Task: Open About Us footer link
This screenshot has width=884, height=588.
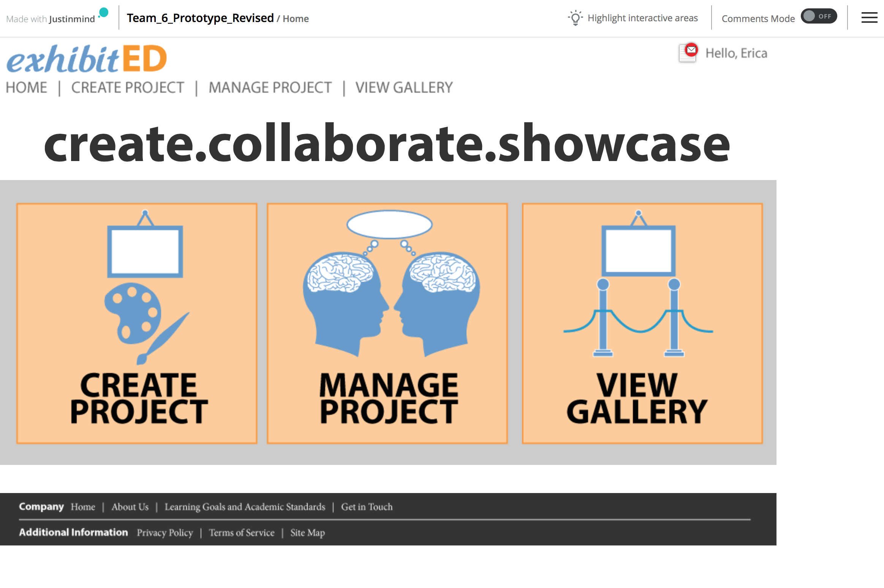Action: coord(130,507)
